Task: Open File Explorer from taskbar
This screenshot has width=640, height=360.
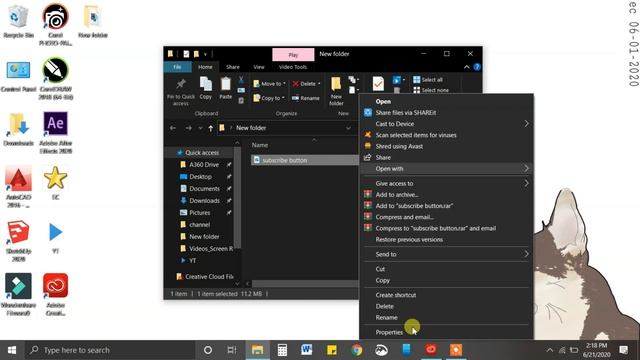Action: tap(258, 350)
